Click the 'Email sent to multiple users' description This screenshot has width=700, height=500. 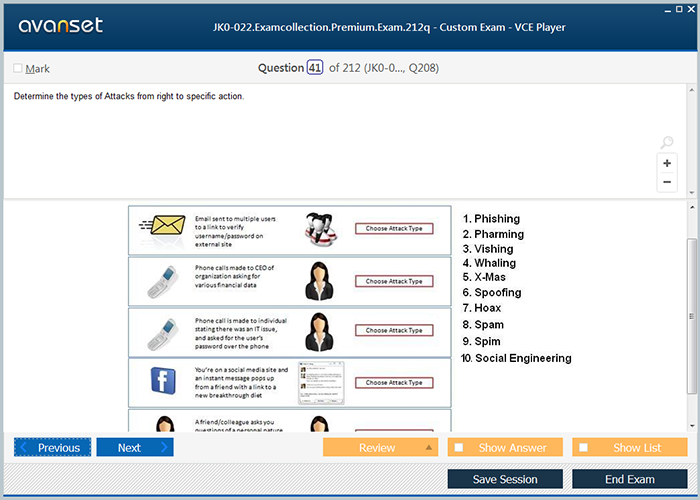[235, 232]
